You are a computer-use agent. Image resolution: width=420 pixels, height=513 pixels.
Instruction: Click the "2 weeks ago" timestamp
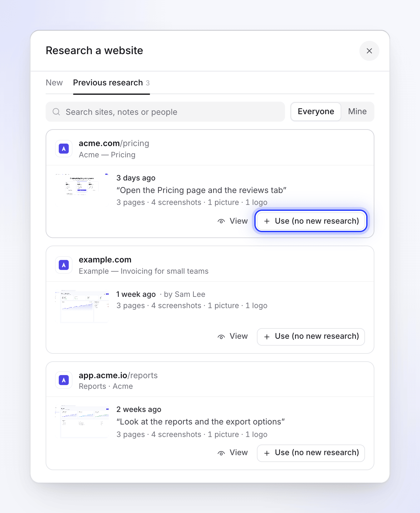click(x=139, y=409)
